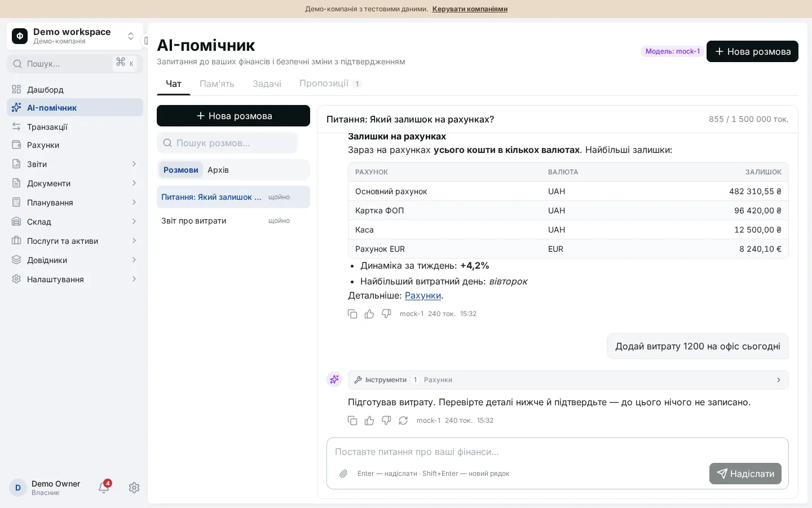The image size is (812, 508).
Task: Show the Архів conversations
Action: [x=218, y=170]
